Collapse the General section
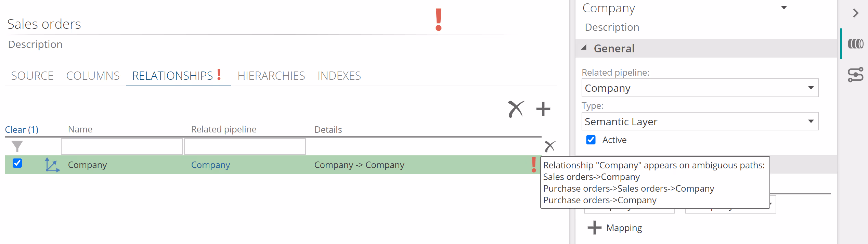The image size is (868, 244). [x=584, y=48]
